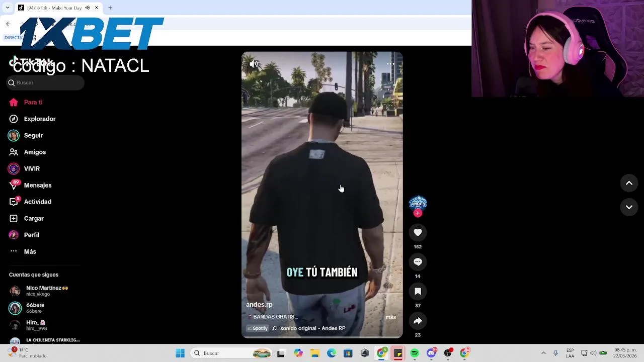Click the Windows taskbar search box

pos(231,353)
